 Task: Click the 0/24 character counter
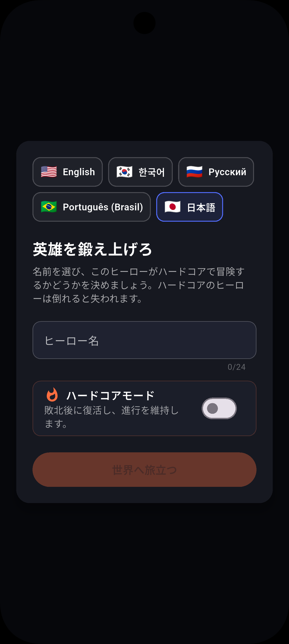pyautogui.click(x=236, y=367)
